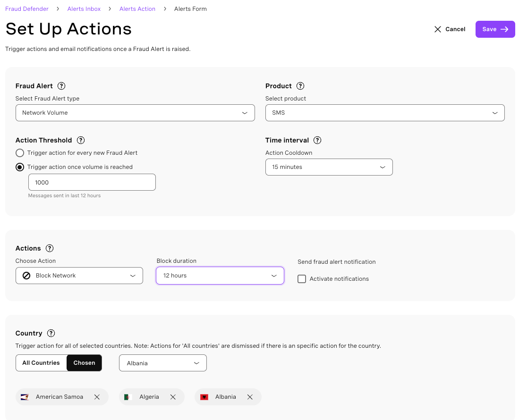Open the Choose Action Block Network dropdown

click(79, 276)
